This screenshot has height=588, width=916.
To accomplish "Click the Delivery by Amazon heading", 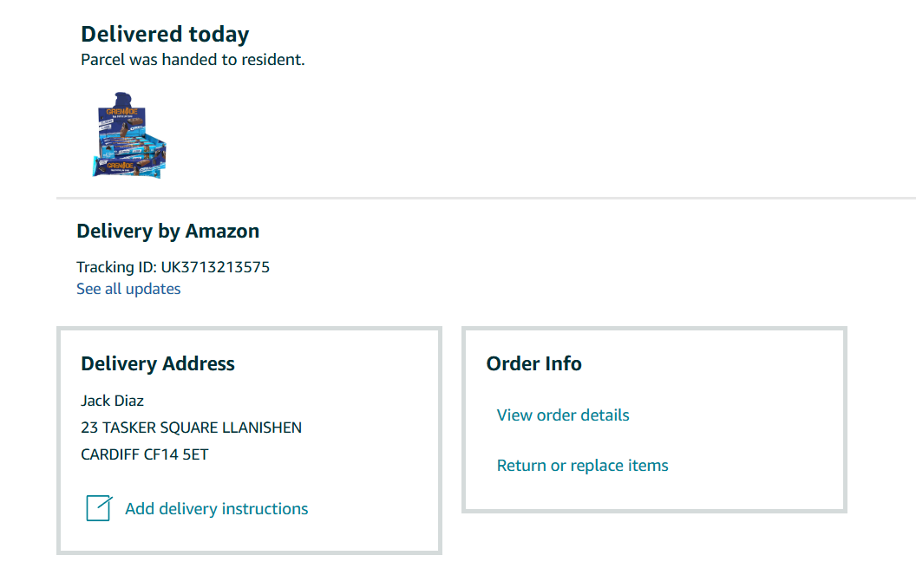I will [167, 232].
